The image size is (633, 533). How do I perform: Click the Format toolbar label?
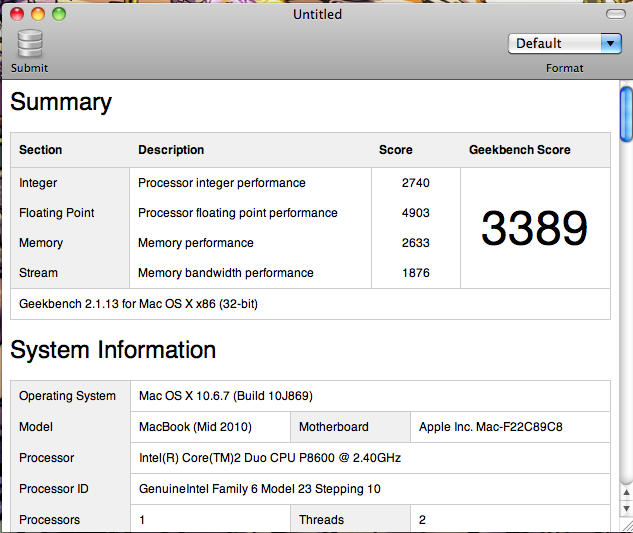tap(564, 68)
